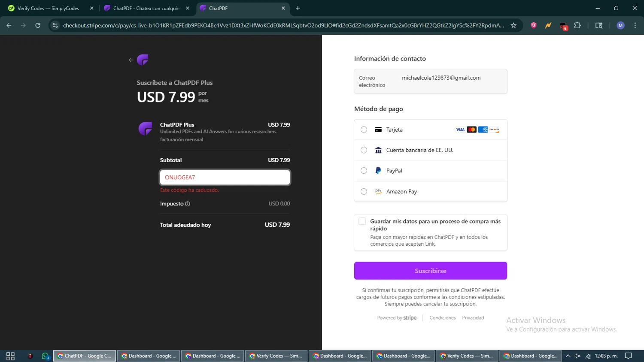
Task: Click 'Este código ha caducado.' error message
Action: 189,190
